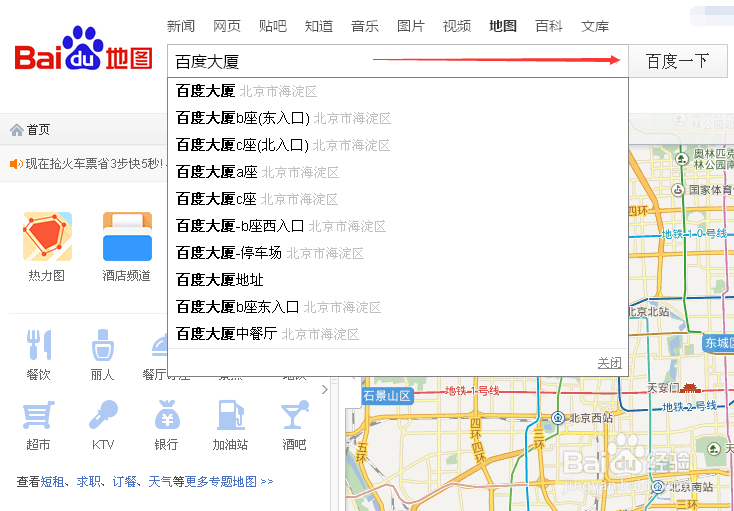734x511 pixels.
Task: Select first suggestion 百度大厦 北京市海淀区
Action: point(397,91)
